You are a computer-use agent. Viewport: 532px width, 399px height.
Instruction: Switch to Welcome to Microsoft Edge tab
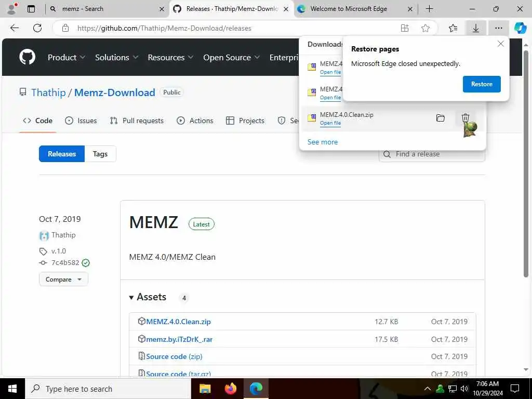tap(355, 9)
